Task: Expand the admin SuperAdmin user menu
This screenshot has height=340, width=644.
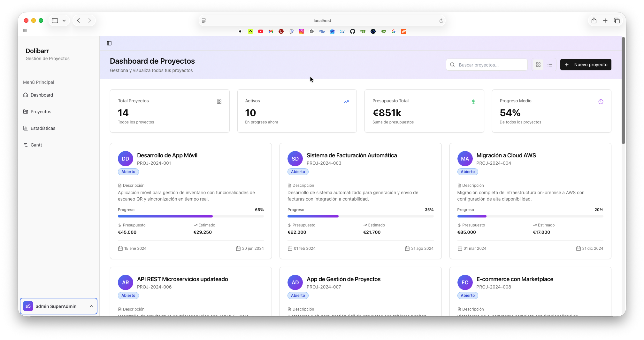Action: (x=58, y=306)
